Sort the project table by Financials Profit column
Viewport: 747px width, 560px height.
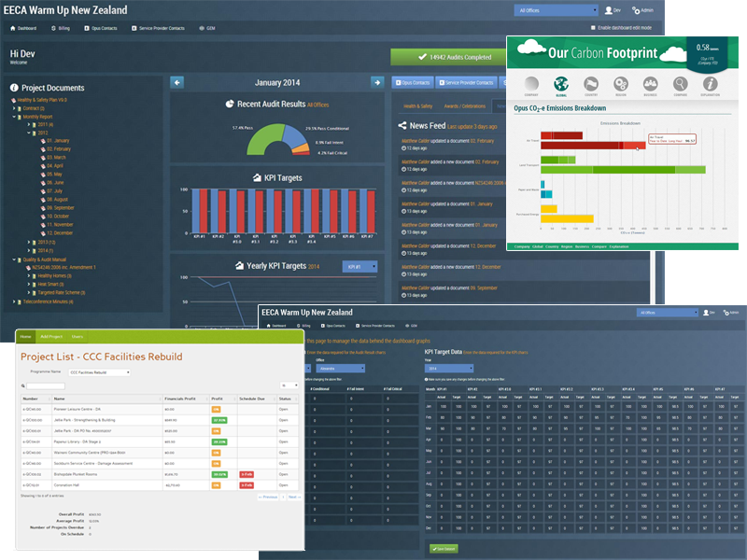[x=186, y=399]
